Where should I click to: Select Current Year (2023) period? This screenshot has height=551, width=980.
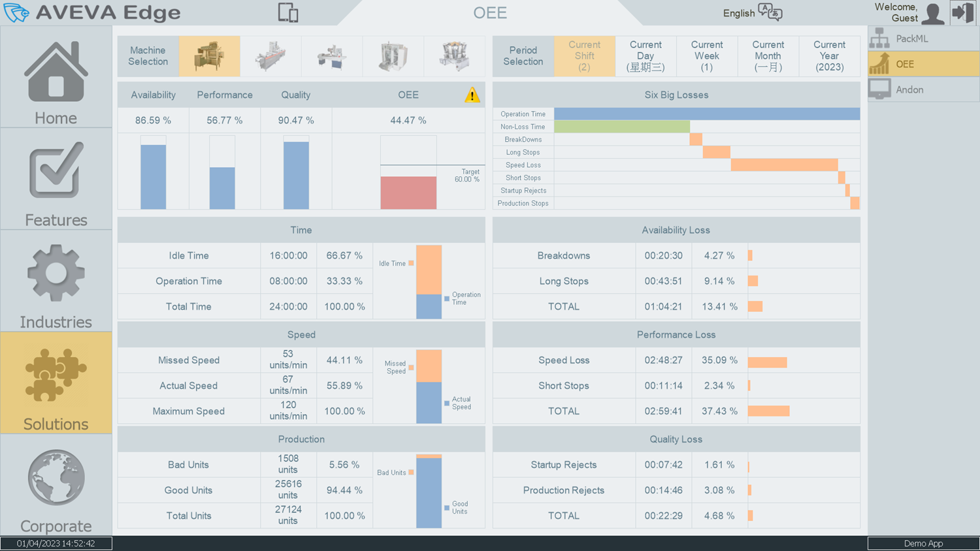click(x=830, y=56)
